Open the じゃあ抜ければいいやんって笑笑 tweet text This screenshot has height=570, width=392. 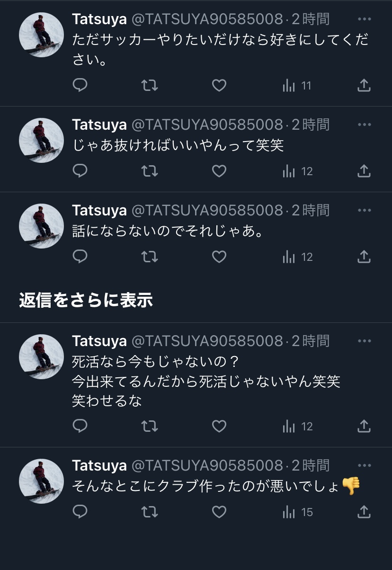click(x=178, y=145)
